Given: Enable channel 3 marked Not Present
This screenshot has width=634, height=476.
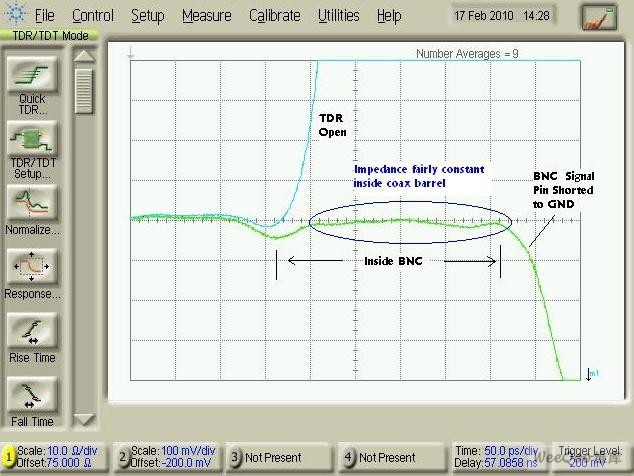Looking at the screenshot, I should point(235,457).
